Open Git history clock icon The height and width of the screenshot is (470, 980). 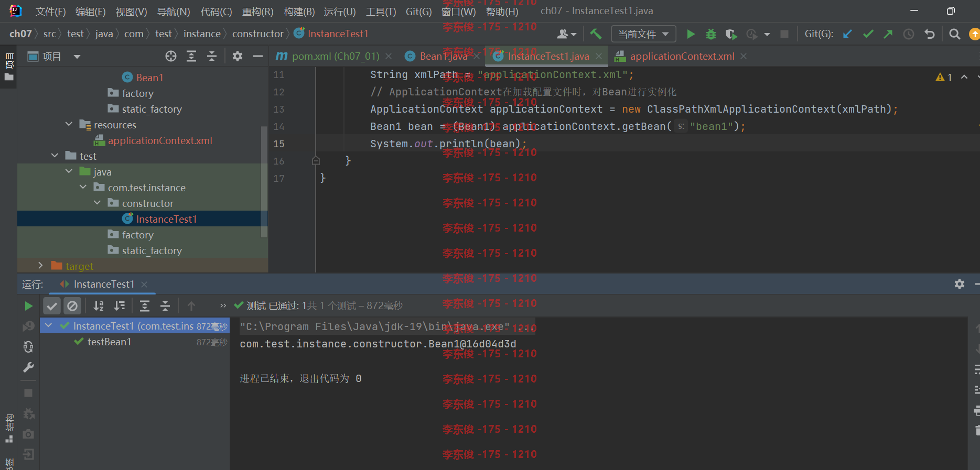909,34
